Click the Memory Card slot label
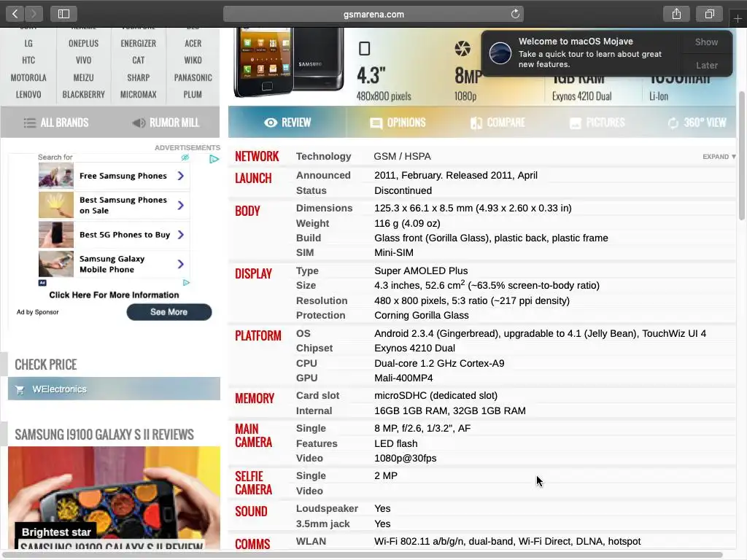Image resolution: width=747 pixels, height=560 pixels. click(x=318, y=396)
